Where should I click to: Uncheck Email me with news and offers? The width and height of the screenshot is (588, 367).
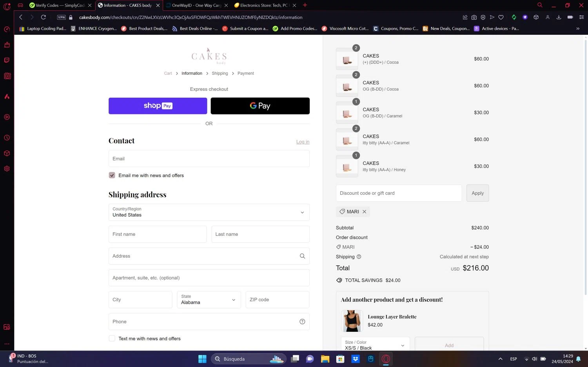[112, 175]
